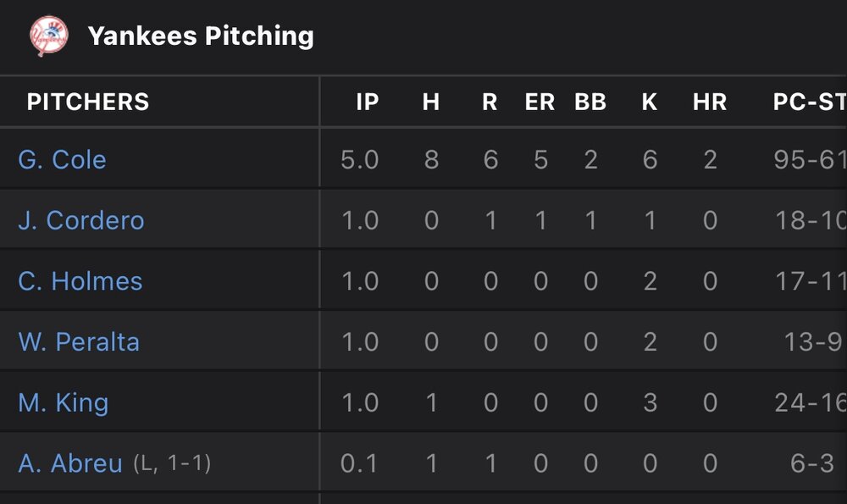
Task: Select C. Holmes pitcher link
Action: click(x=80, y=281)
